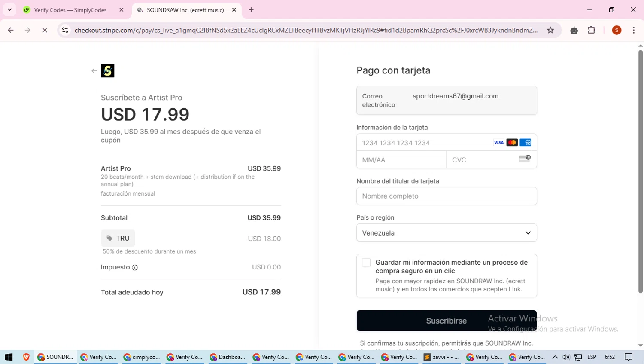Click the Correo electrónico email field
The height and width of the screenshot is (364, 644).
click(x=447, y=100)
